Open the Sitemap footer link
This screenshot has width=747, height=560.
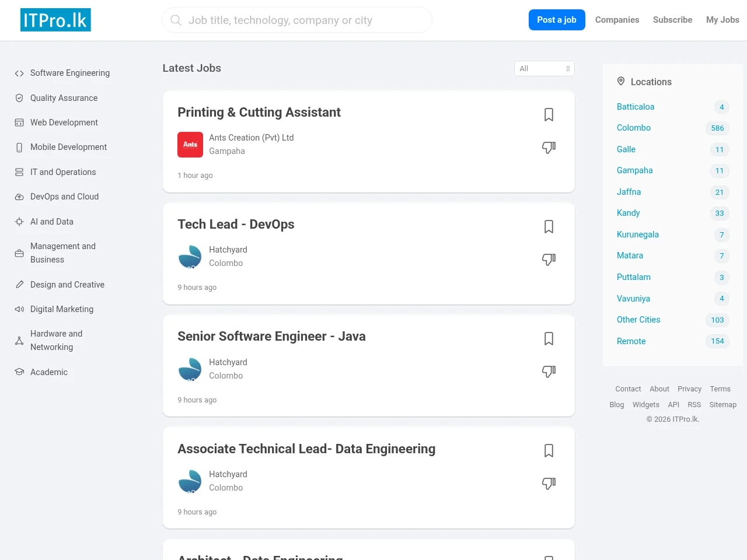point(723,405)
